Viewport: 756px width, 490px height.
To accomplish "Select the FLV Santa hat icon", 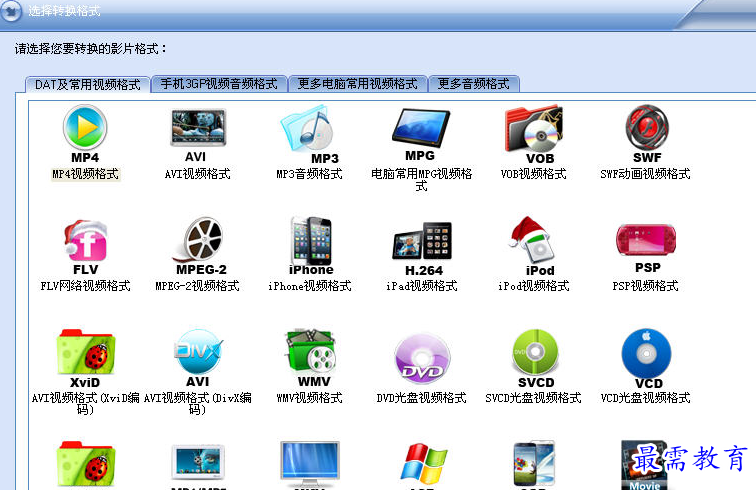I will click(x=85, y=240).
